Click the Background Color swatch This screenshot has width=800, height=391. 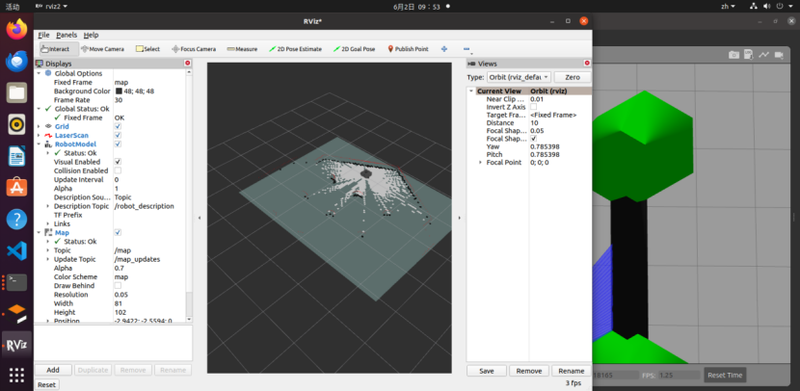tap(119, 91)
